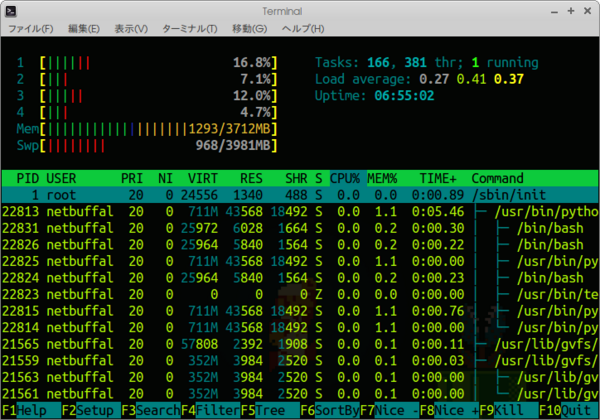The height and width of the screenshot is (420, 600).
Task: Click the Mem usage meter bar
Action: click(x=150, y=129)
